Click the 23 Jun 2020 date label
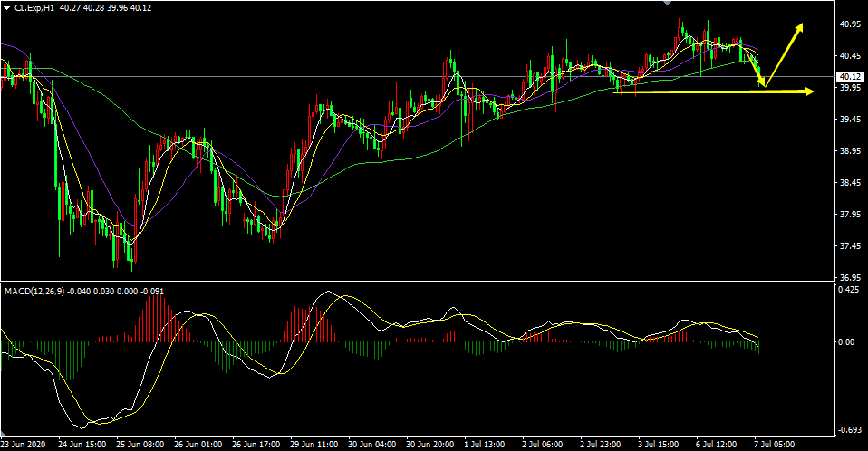868x451 pixels. [23, 445]
